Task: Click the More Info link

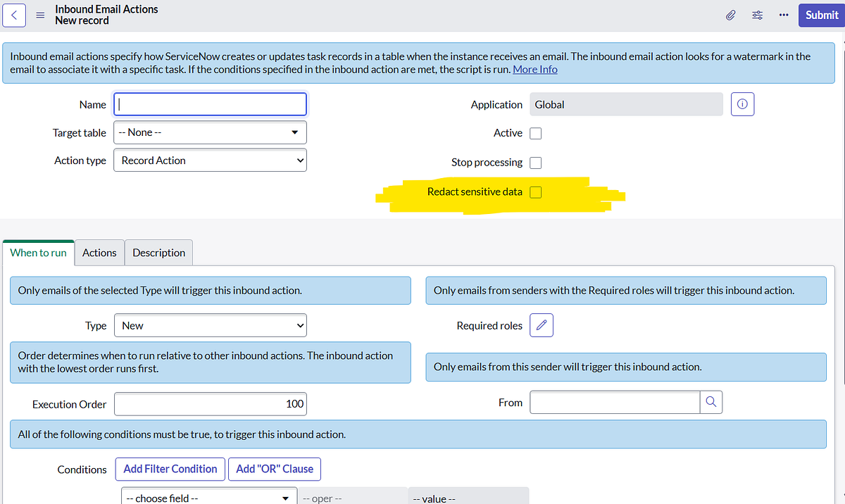Action: pyautogui.click(x=534, y=69)
